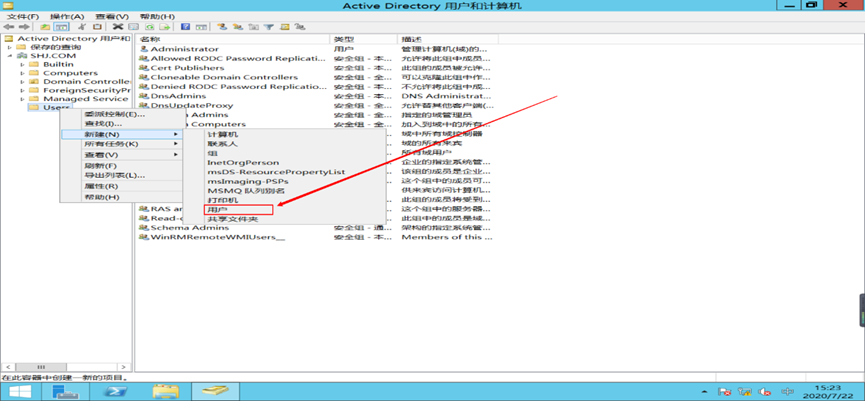Viewport: 865px width, 401px height.
Task: Click the Forward arrow in the toolbar
Action: click(x=24, y=26)
